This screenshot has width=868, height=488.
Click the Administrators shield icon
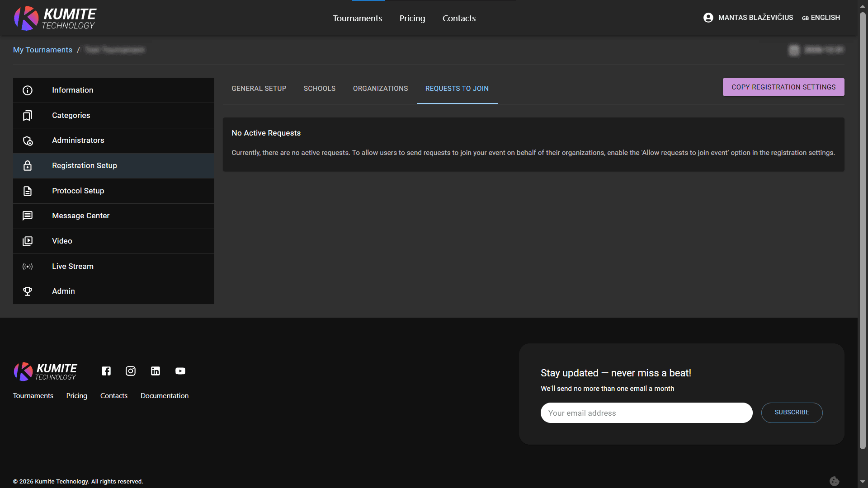click(28, 141)
